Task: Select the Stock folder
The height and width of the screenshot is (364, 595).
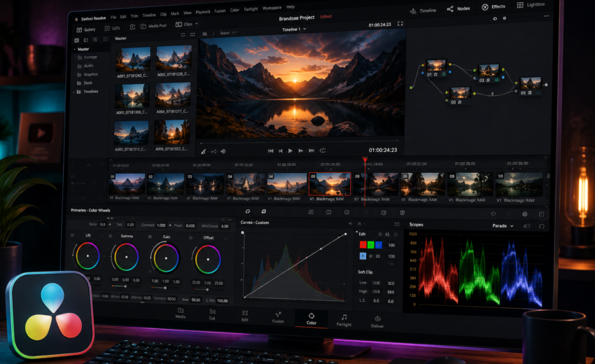Action: pyautogui.click(x=85, y=83)
